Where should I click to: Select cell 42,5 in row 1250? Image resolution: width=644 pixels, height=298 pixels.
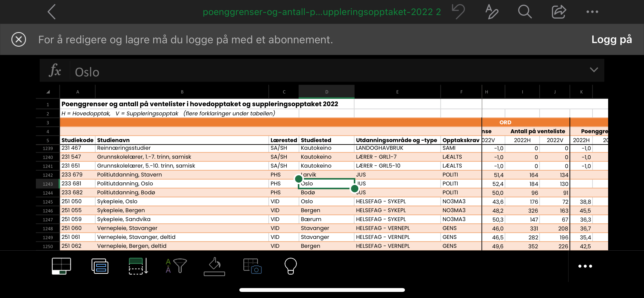click(x=581, y=246)
